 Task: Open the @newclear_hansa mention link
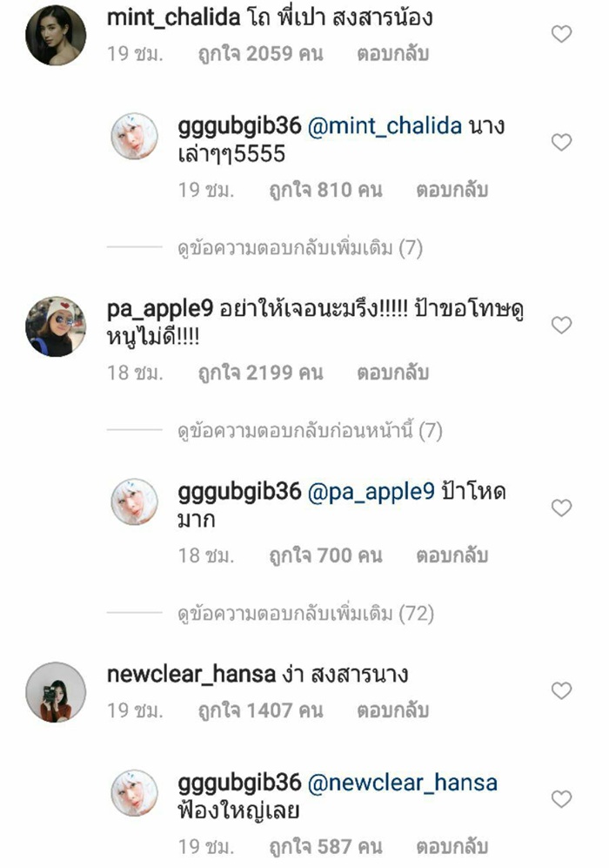(x=402, y=783)
